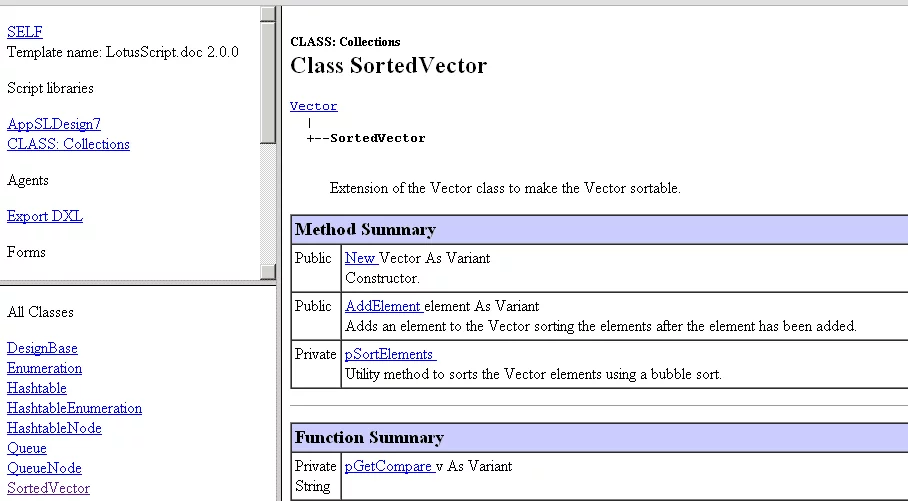Go to the parent Vector class link
The width and height of the screenshot is (908, 501).
pos(313,106)
